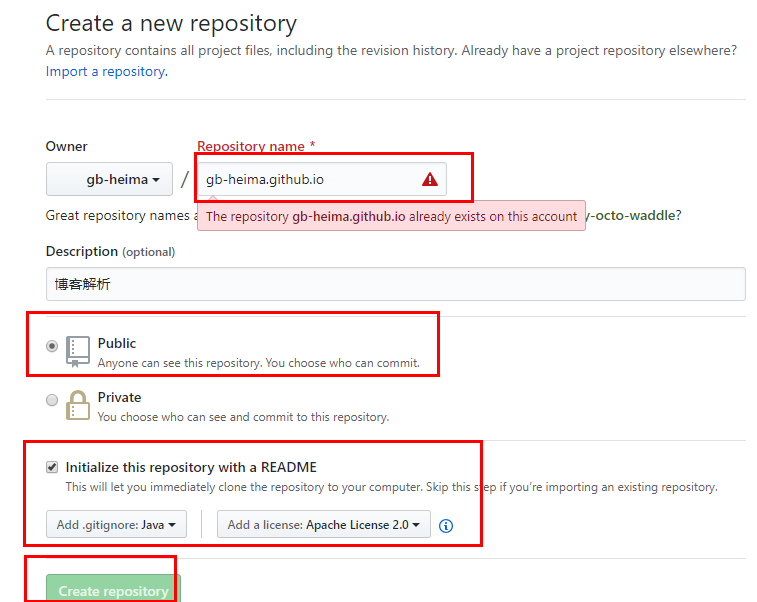This screenshot has height=602, width=757.
Task: Click the 'Owner' label
Action: [x=67, y=146]
